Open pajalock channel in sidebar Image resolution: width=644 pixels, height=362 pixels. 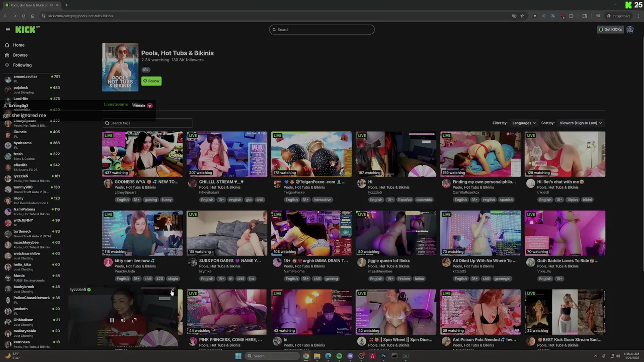pos(32,90)
